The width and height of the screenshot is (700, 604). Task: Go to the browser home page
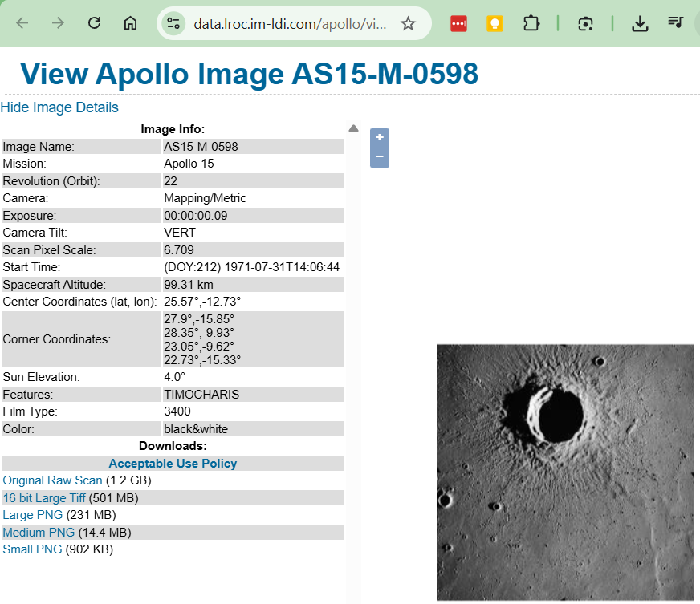pyautogui.click(x=130, y=23)
